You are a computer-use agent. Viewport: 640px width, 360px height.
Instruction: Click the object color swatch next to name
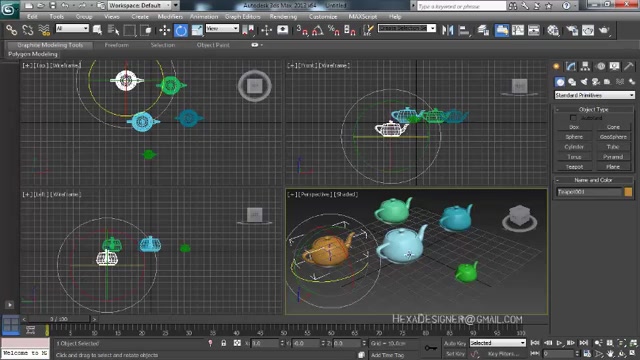pos(628,191)
